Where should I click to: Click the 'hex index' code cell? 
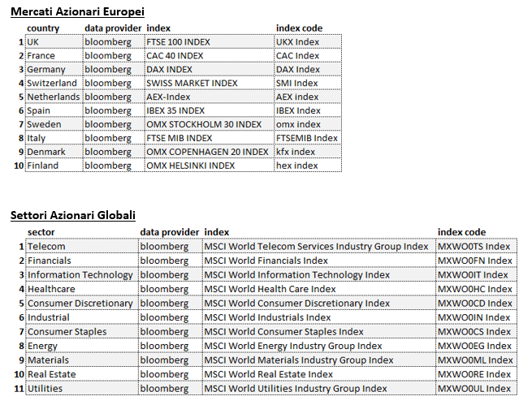pos(308,166)
